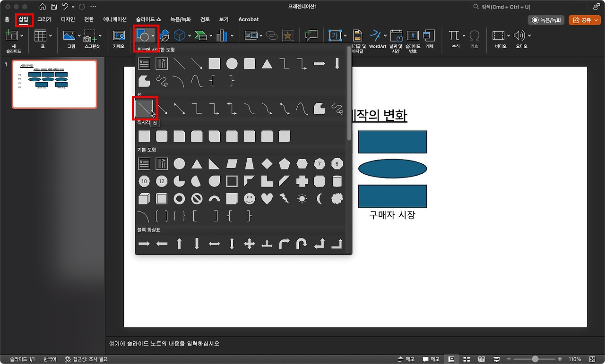Open the Acrobat tab
The width and height of the screenshot is (605, 364).
[249, 19]
